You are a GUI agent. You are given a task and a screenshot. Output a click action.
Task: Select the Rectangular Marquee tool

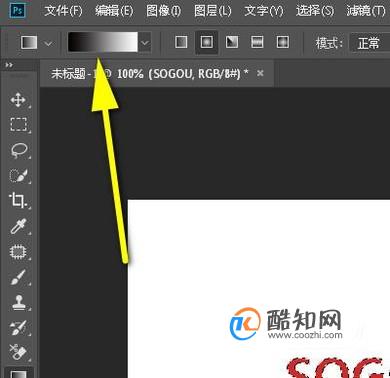(18, 124)
